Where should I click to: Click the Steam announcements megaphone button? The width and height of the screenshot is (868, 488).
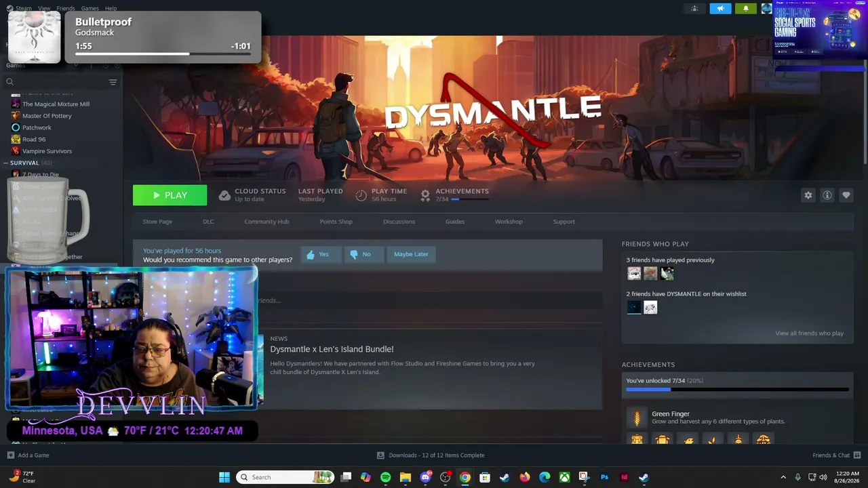(x=720, y=9)
